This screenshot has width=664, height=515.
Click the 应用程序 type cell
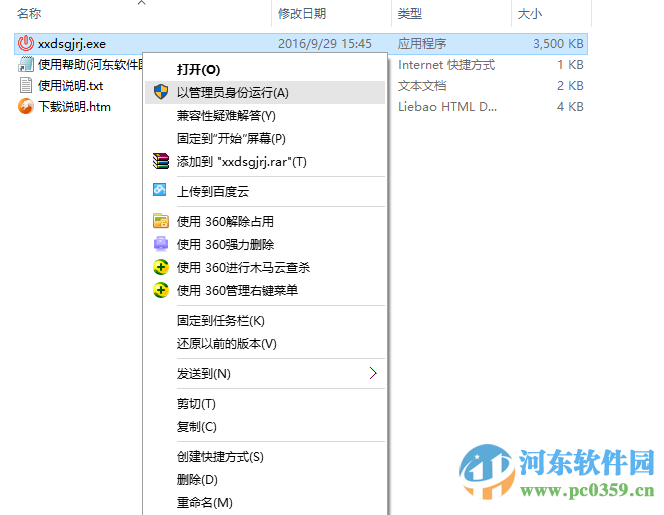click(x=422, y=44)
